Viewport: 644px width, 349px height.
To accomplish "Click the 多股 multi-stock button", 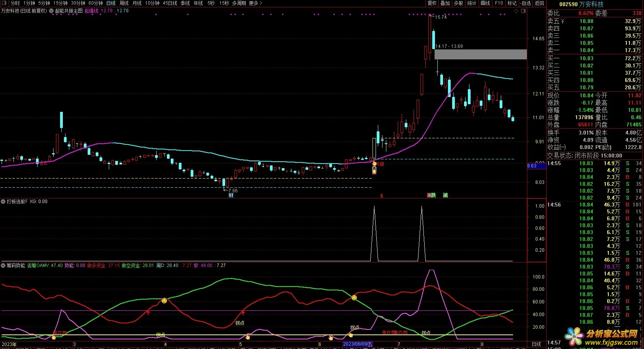I will pos(458,3).
